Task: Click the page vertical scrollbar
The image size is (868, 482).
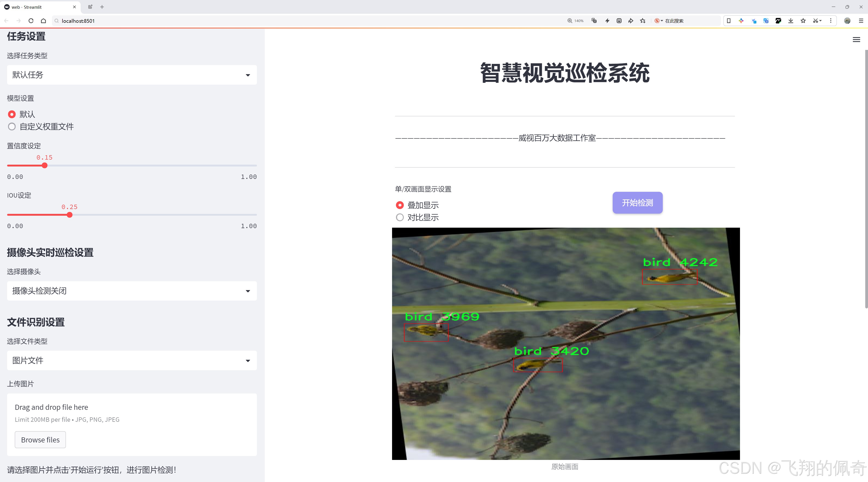Action: [866, 179]
